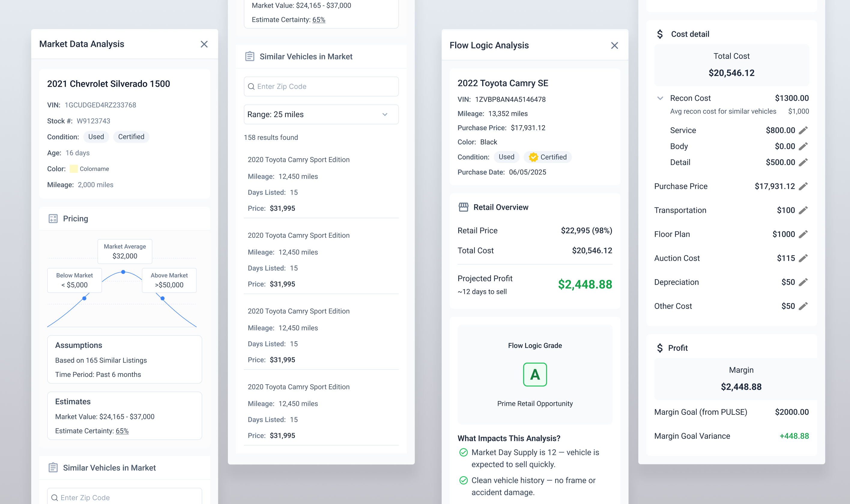Edit the Floor Plan pencil icon

click(x=803, y=234)
